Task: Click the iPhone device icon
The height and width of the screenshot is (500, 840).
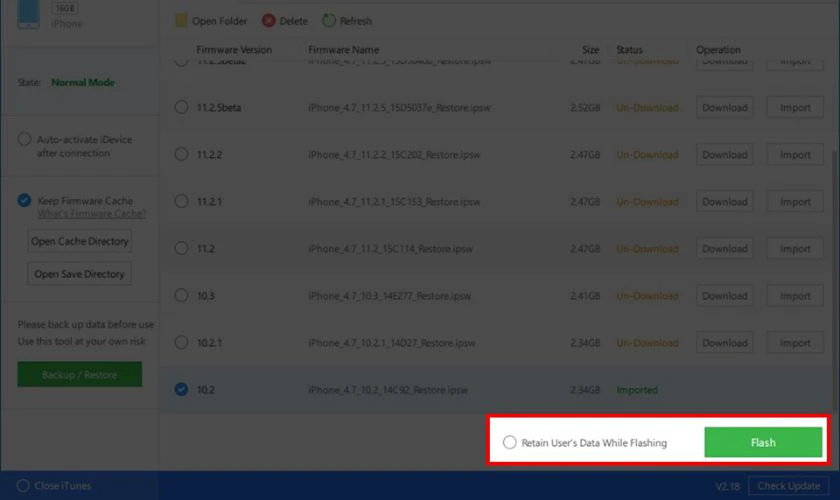Action: 28,13
